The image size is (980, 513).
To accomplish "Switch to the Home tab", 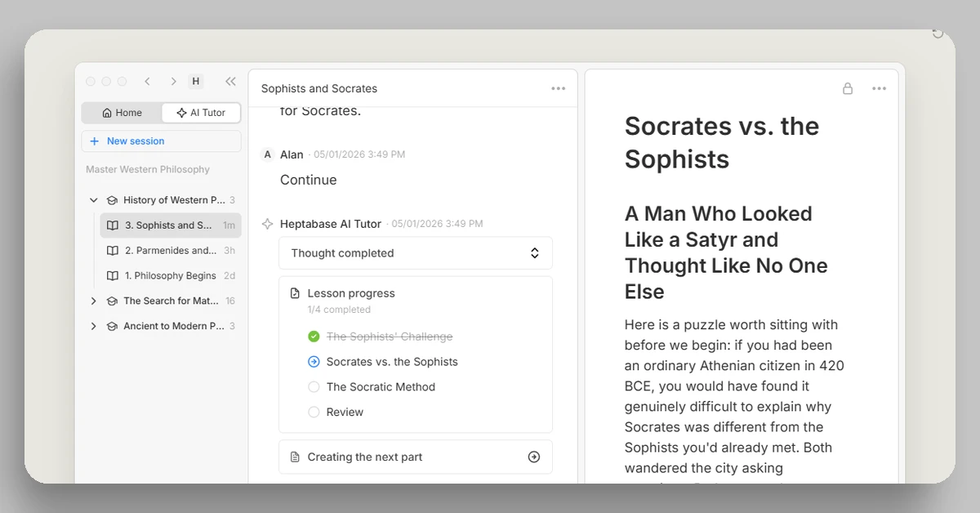I will pos(122,113).
